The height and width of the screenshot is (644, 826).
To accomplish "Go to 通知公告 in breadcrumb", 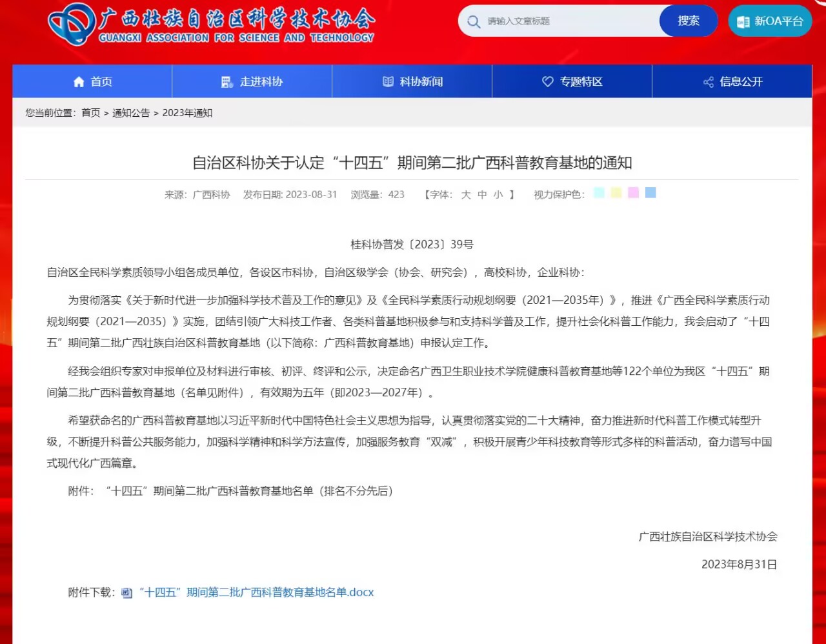I will click(x=131, y=113).
